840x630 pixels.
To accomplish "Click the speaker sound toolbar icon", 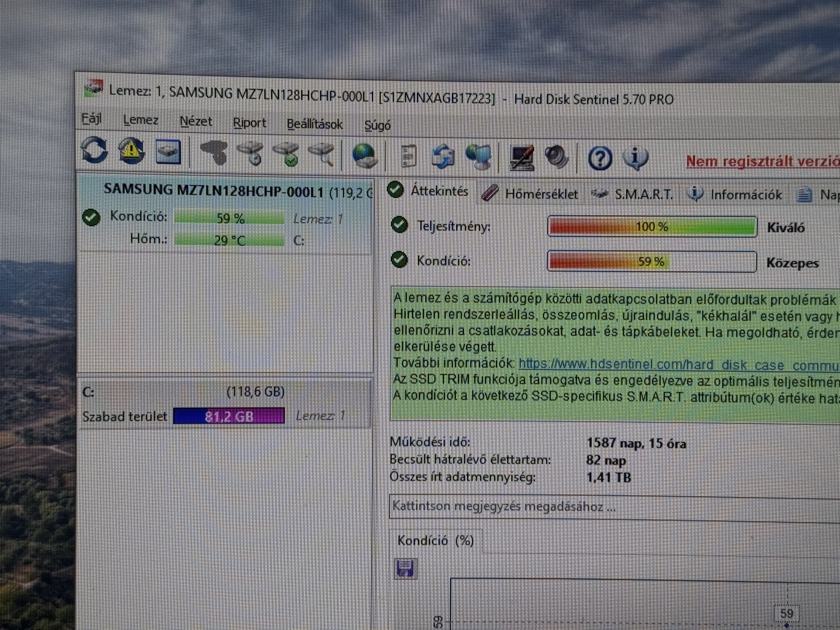I will coord(557,158).
